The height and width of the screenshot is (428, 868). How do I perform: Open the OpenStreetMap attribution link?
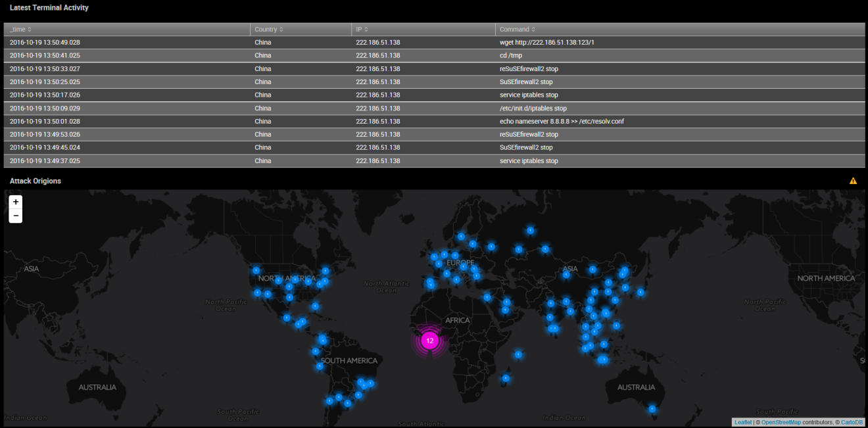coord(781,422)
